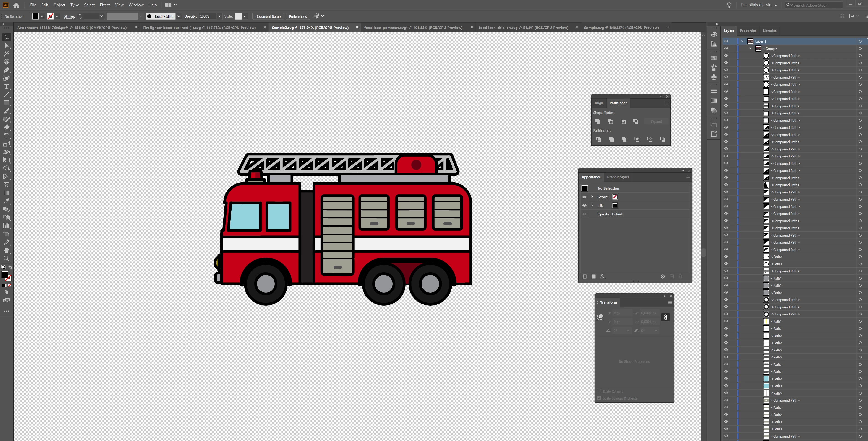Collapse the Group in Layers panel
The width and height of the screenshot is (868, 441).
(750, 49)
